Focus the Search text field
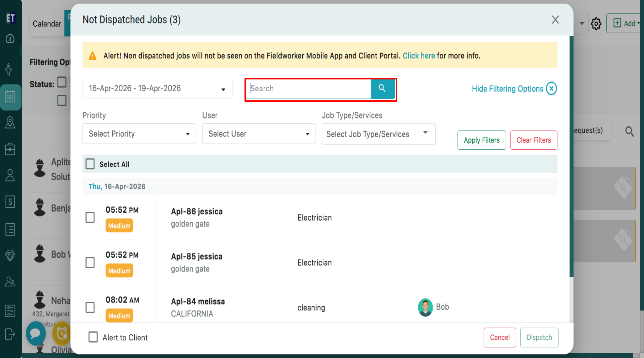The image size is (644, 358). click(x=309, y=88)
